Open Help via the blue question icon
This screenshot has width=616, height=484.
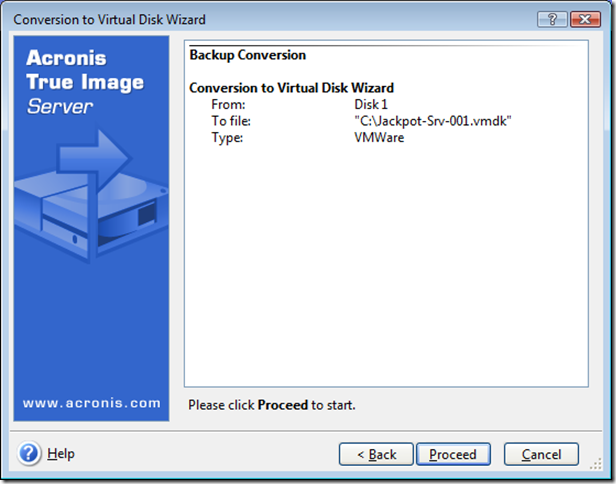pos(29,453)
